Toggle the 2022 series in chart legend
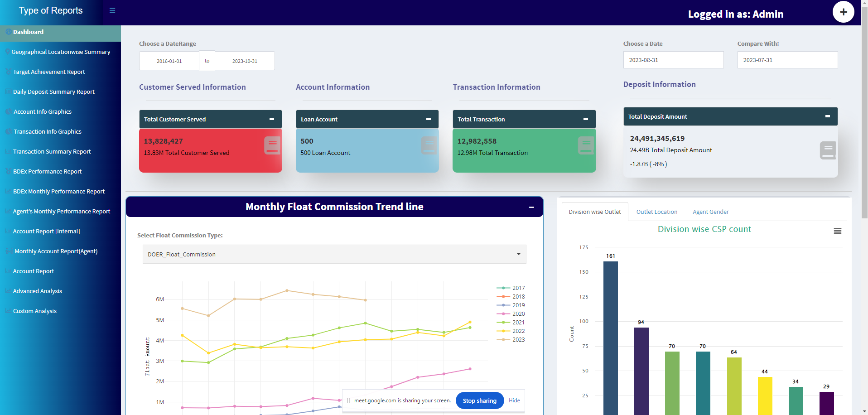 click(x=511, y=331)
